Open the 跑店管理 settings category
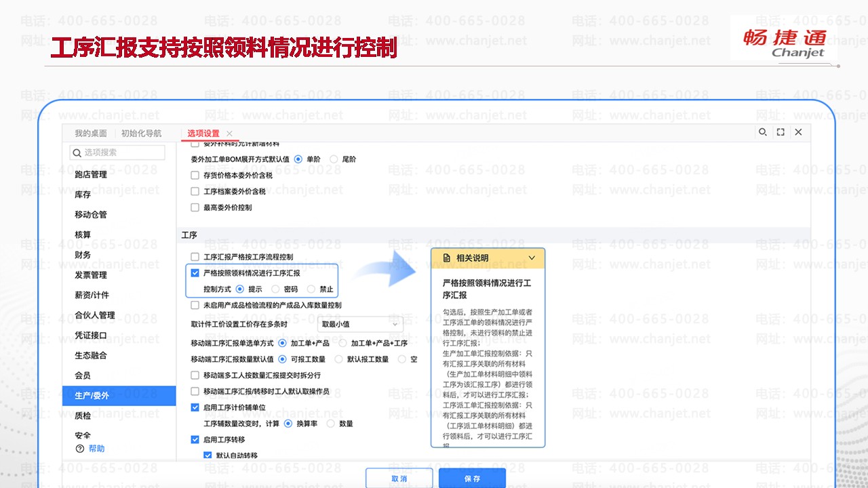 [91, 174]
